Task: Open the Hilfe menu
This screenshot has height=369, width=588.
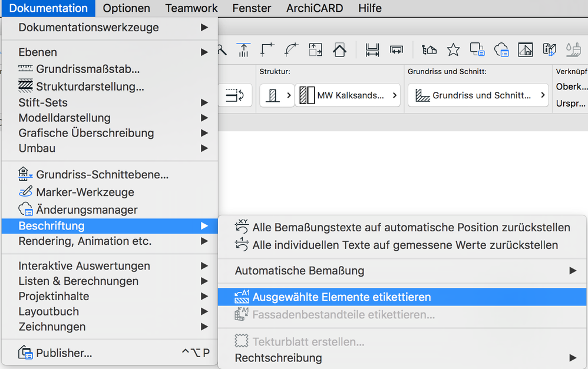Action: [370, 8]
